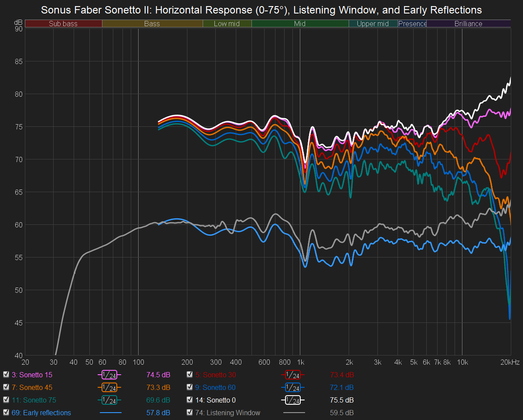Click the 11: Sonetto 75 legend label
523x420 pixels.
pyautogui.click(x=34, y=400)
